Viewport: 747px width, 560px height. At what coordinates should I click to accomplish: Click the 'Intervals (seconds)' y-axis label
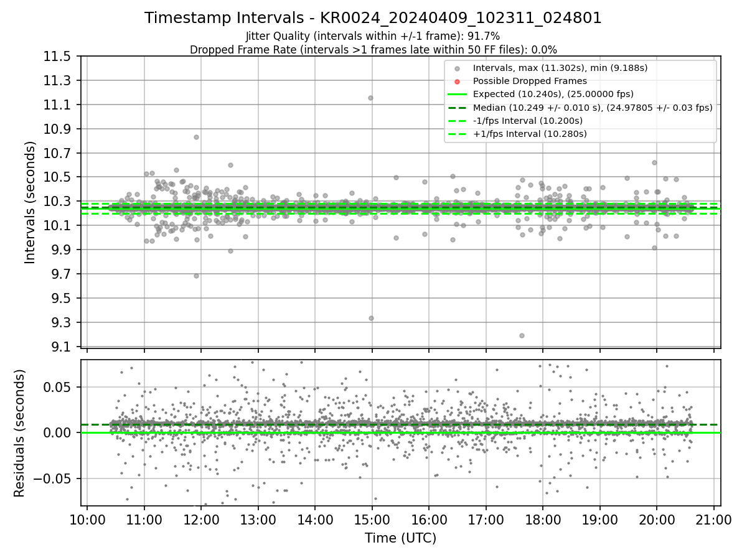pyautogui.click(x=30, y=202)
